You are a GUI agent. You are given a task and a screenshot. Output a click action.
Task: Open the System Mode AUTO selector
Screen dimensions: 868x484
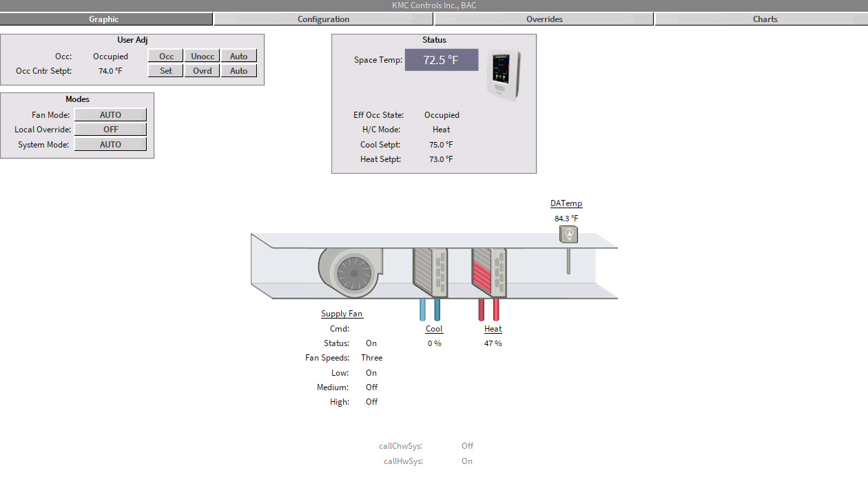point(110,145)
